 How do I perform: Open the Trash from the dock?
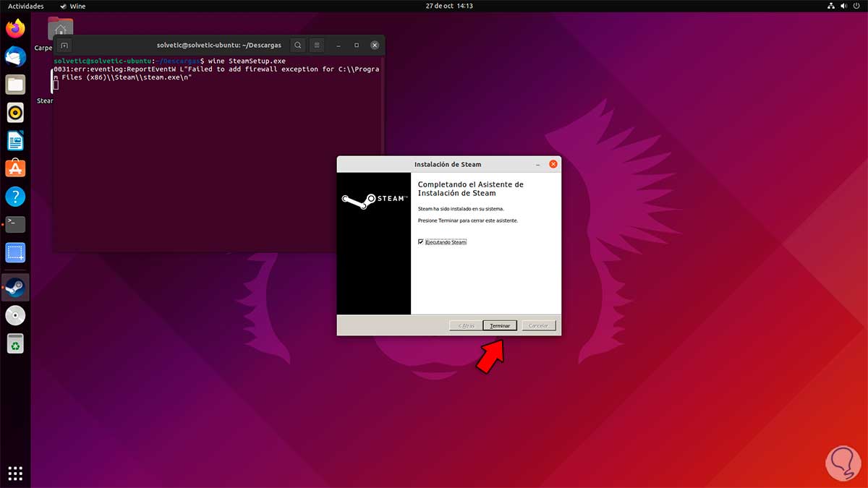pyautogui.click(x=15, y=343)
